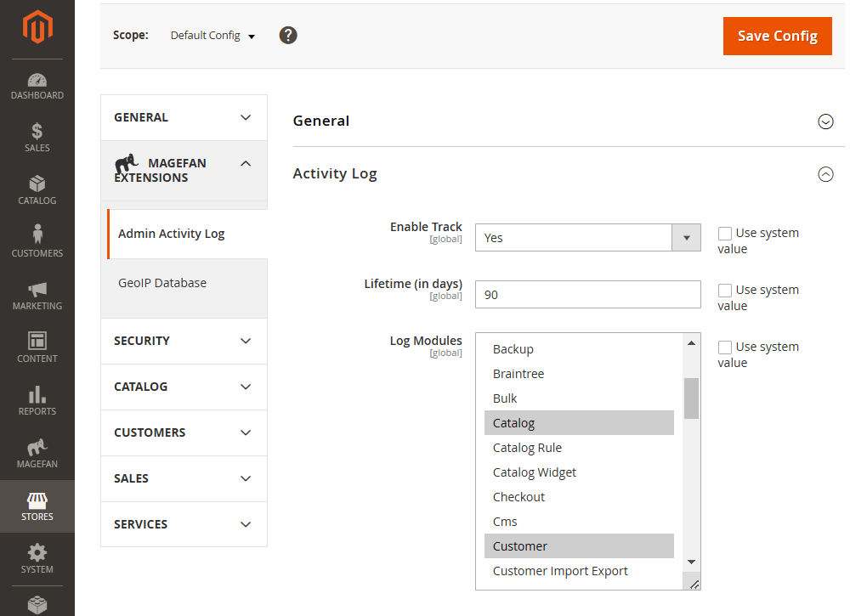Check Use system value for Log Modules
The height and width of the screenshot is (616, 850).
[x=725, y=348]
